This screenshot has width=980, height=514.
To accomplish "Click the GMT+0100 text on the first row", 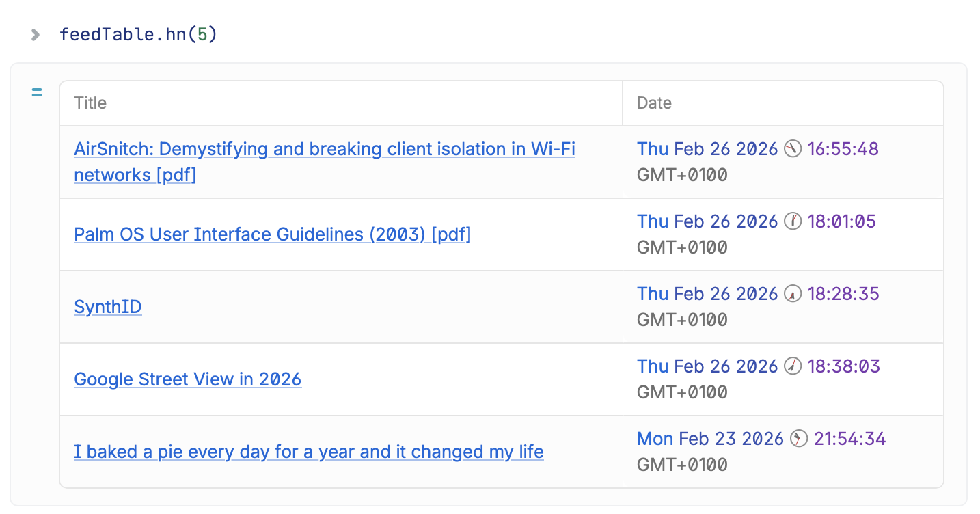I will click(681, 175).
